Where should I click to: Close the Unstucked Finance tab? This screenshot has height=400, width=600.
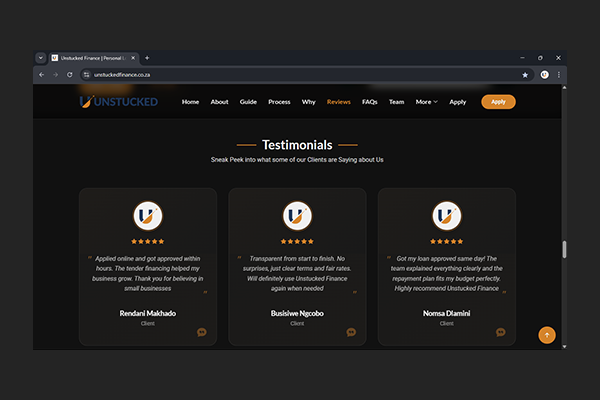click(133, 58)
